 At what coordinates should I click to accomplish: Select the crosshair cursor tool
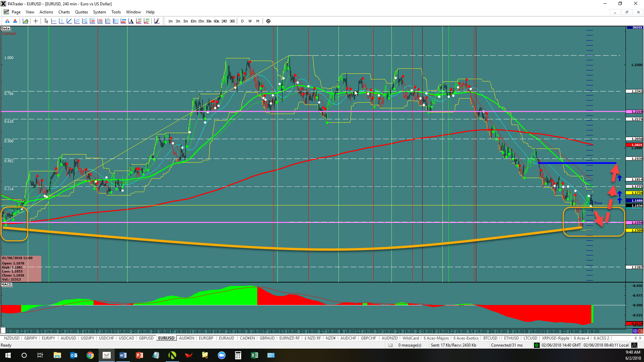36,21
